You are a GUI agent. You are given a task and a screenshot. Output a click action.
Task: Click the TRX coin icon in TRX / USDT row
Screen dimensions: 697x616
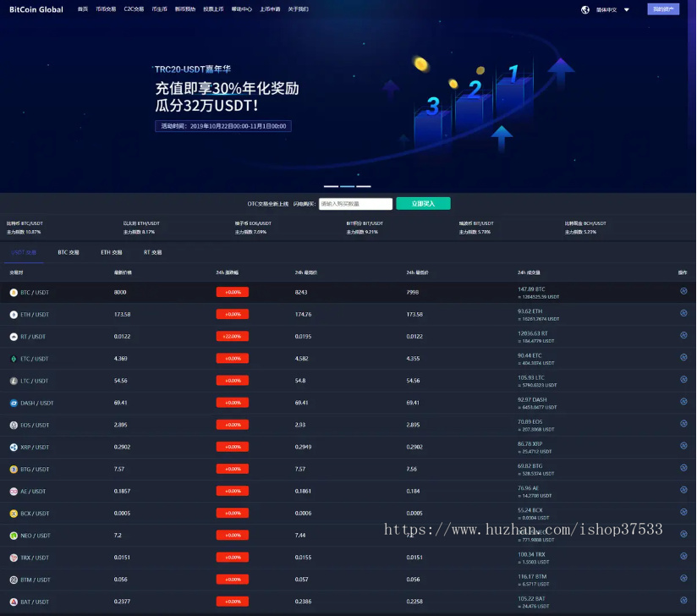(x=14, y=558)
